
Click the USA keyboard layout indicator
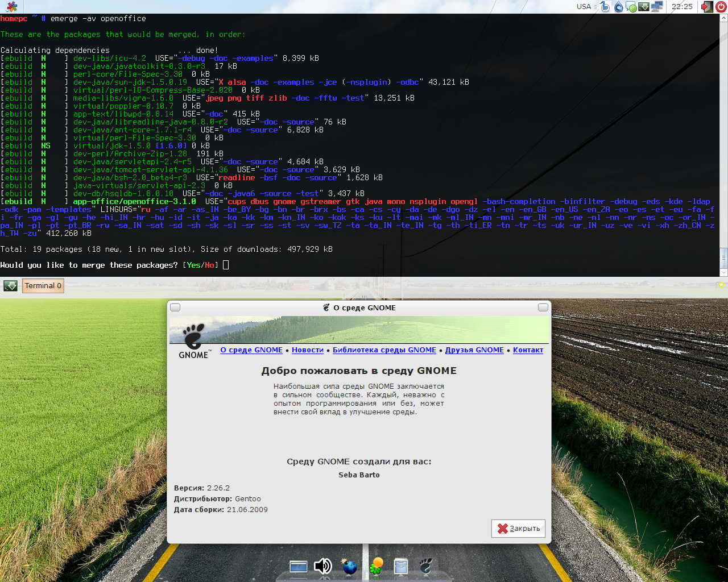point(584,7)
